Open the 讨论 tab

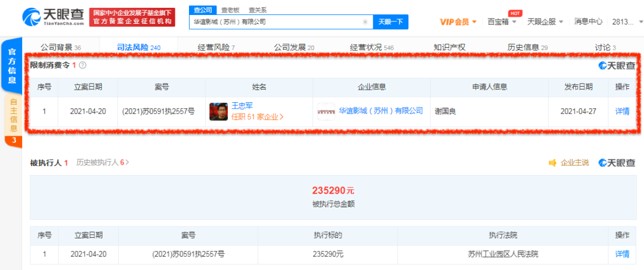[605, 48]
